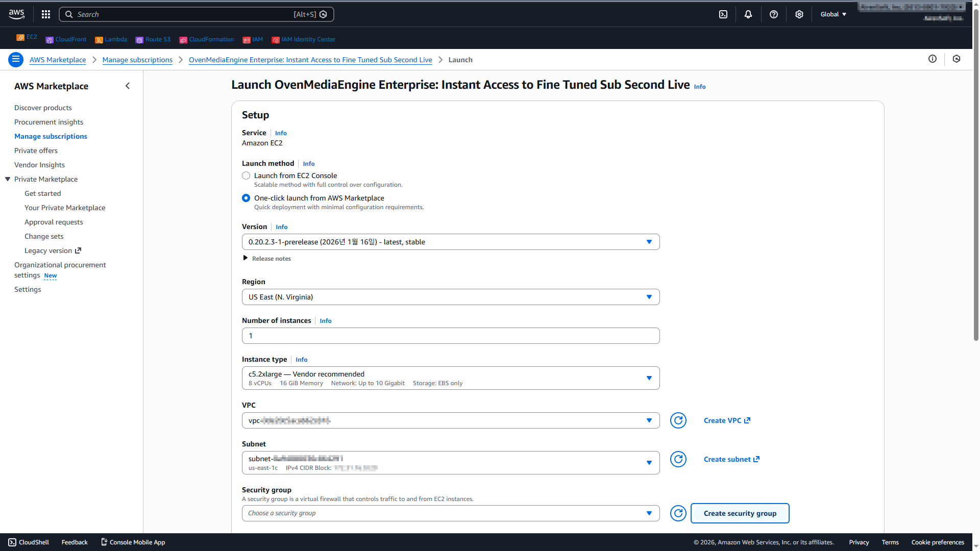Image resolution: width=980 pixels, height=551 pixels.
Task: Refresh the VPC list
Action: [x=678, y=420]
